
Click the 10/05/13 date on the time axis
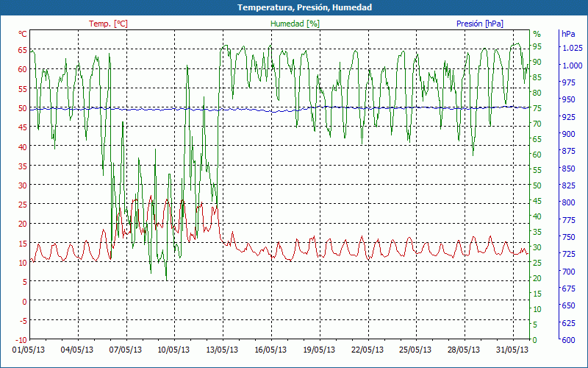coord(173,350)
